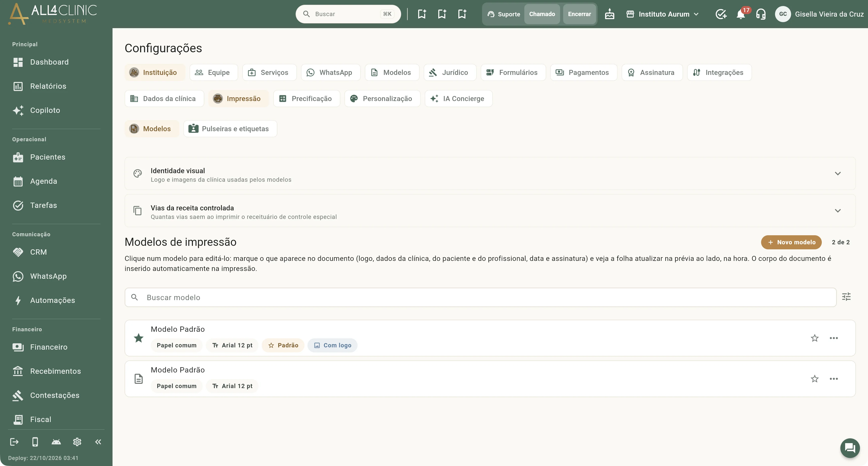Click the logout icon in sidebar footer

pyautogui.click(x=14, y=442)
